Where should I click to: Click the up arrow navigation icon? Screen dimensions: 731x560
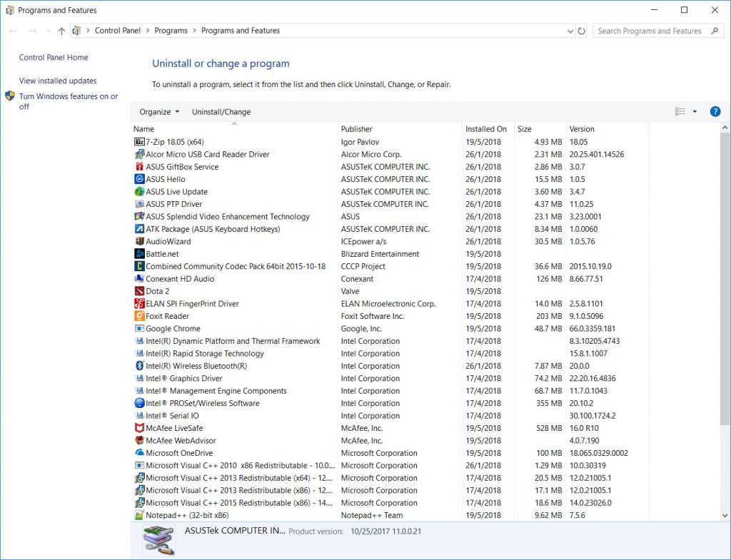(61, 31)
